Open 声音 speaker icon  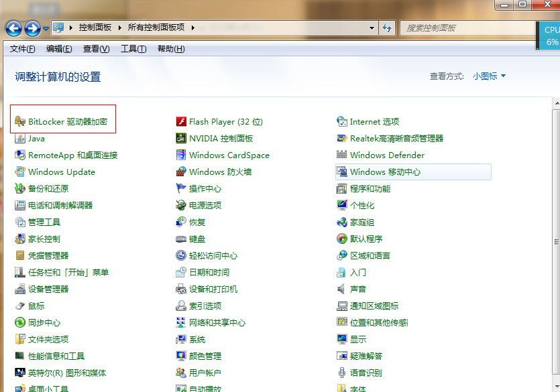(x=342, y=289)
